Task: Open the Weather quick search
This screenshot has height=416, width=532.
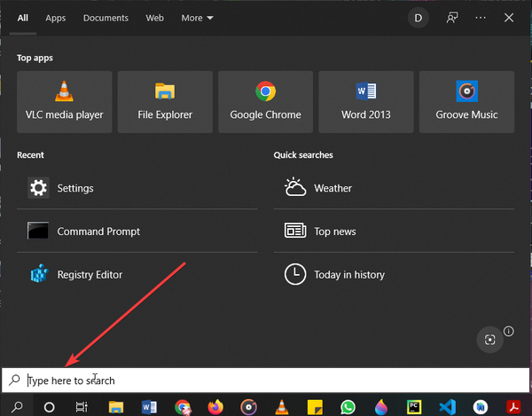Action: tap(332, 188)
